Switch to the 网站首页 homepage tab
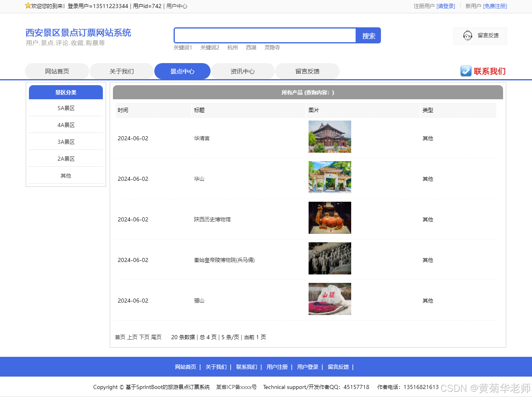 [57, 71]
